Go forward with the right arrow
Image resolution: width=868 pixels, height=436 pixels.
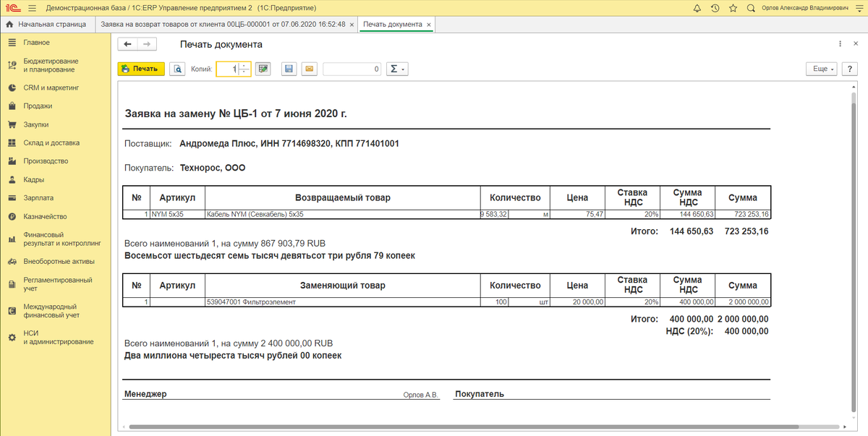tap(146, 44)
